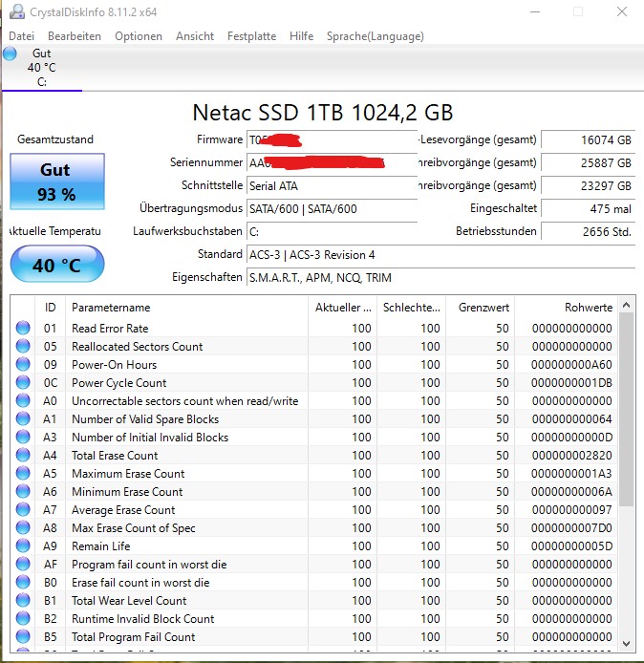
Task: Click the ID column header
Action: 50,308
